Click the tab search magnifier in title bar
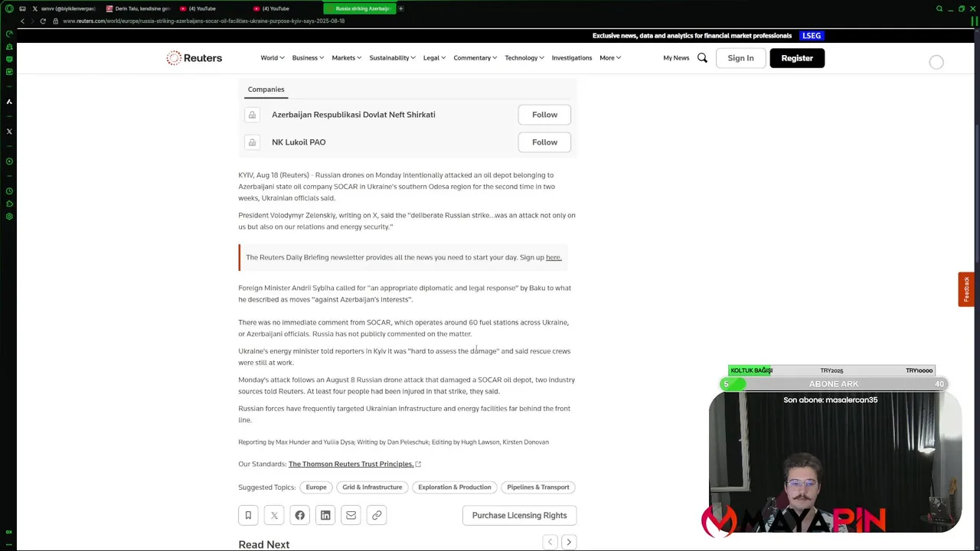The width and height of the screenshot is (980, 551). click(939, 8)
